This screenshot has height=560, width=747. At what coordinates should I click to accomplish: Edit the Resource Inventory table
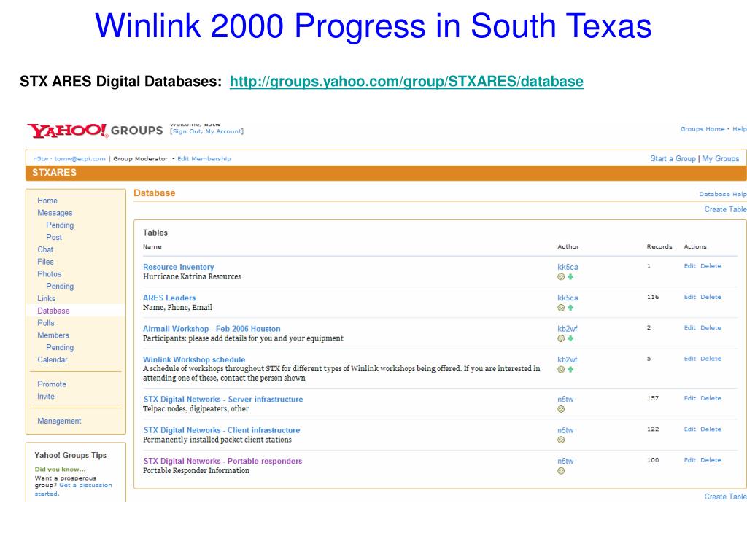coord(690,266)
